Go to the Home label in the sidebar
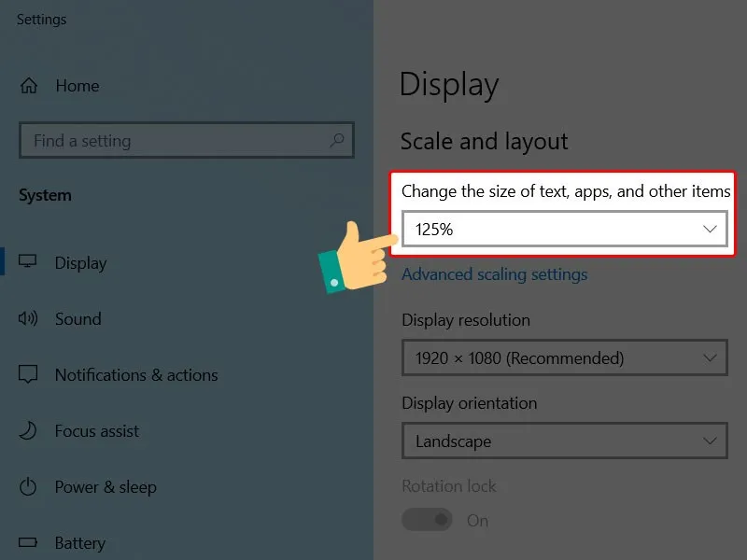Viewport: 747px width, 560px height. [x=77, y=86]
